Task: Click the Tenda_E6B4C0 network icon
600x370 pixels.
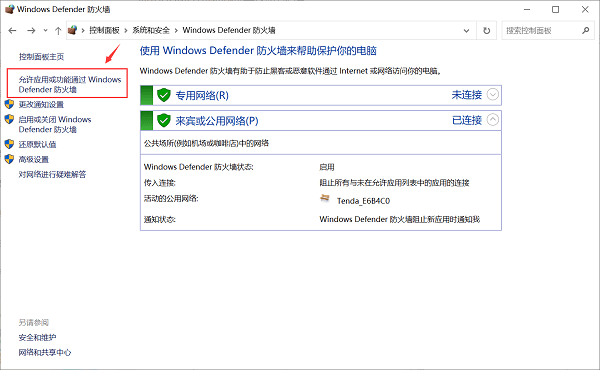Action: (x=324, y=198)
